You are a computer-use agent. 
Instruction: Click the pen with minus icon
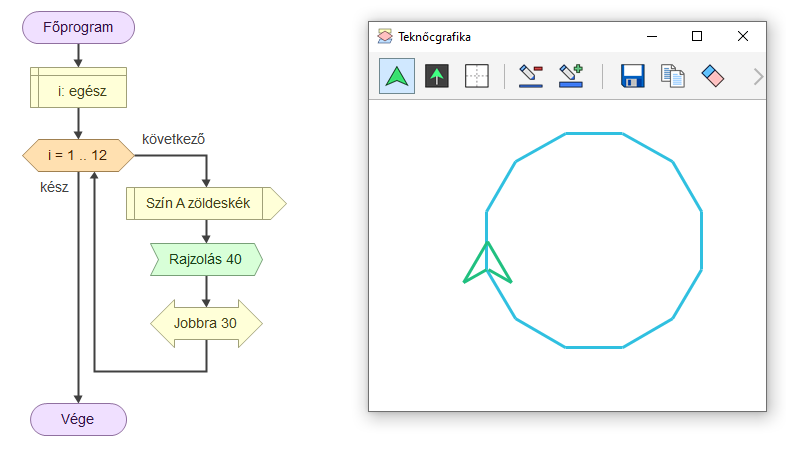(530, 76)
